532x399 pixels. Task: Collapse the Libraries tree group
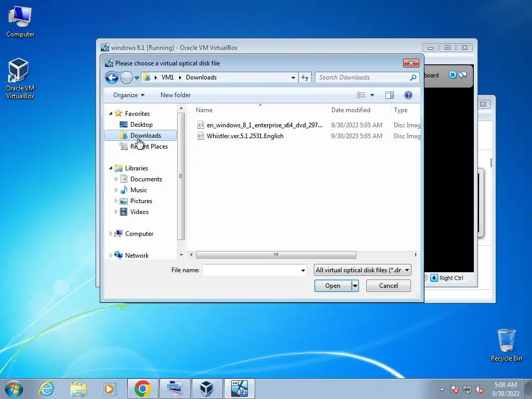111,168
